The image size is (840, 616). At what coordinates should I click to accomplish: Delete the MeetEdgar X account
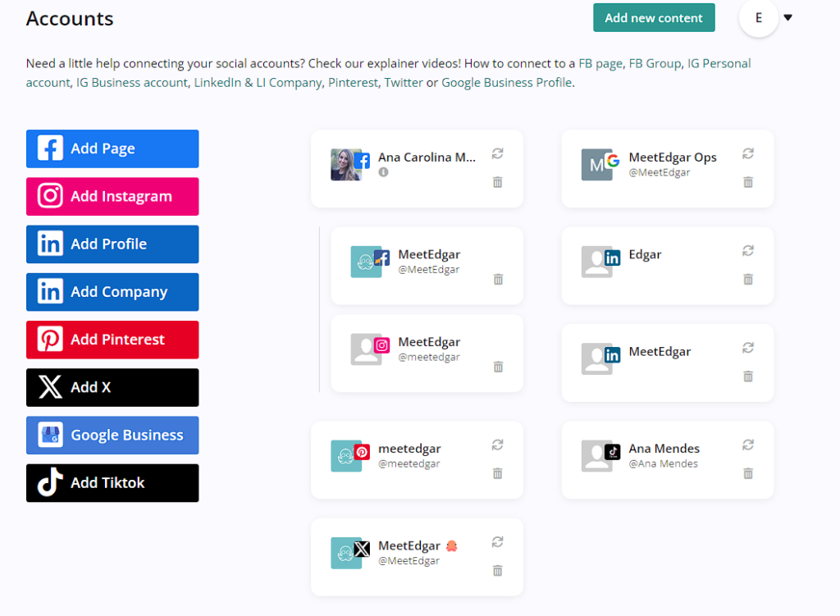[x=498, y=571]
